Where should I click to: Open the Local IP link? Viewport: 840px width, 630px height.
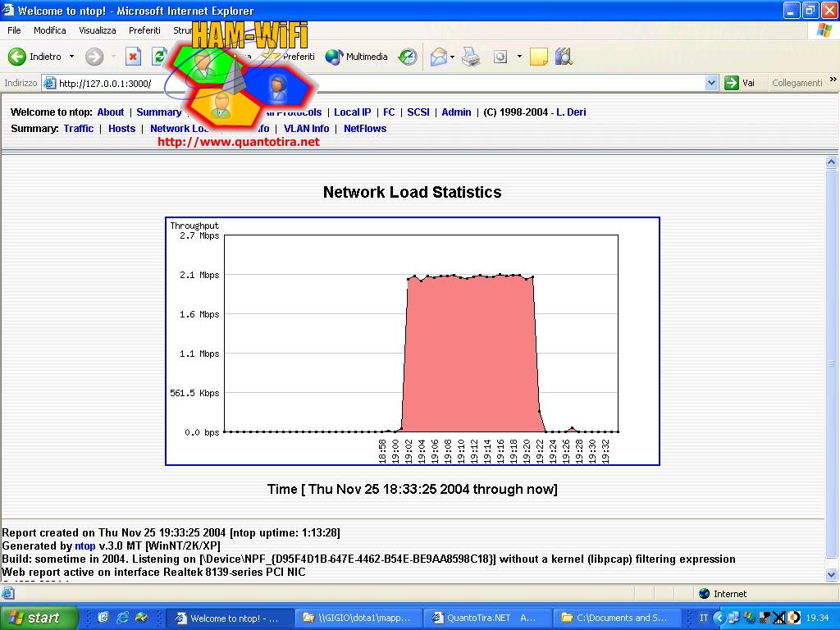pyautogui.click(x=352, y=112)
